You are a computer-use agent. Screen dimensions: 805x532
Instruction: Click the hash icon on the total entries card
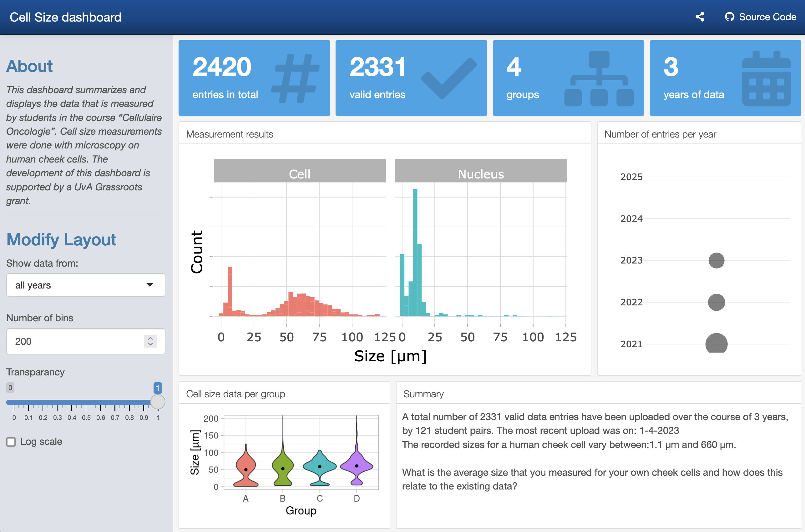coord(296,78)
